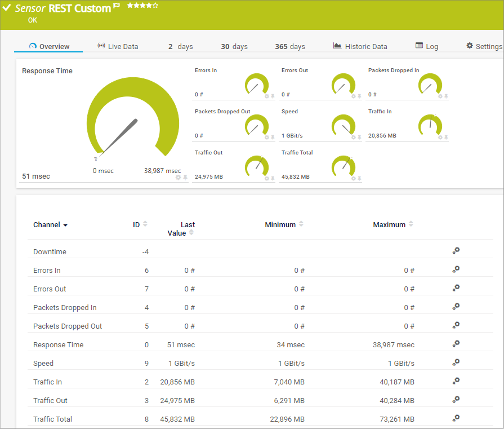Click the flag priority icon next to REST Custom
This screenshot has width=504, height=429.
click(117, 6)
